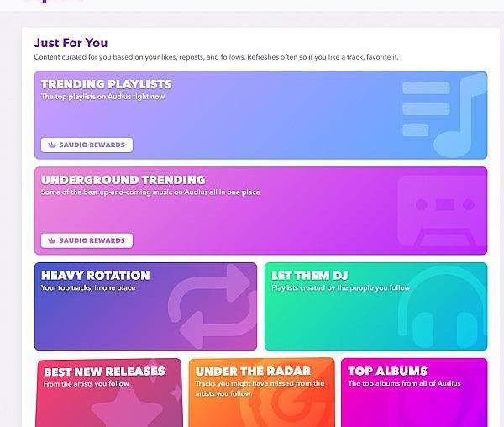Open the Underground Trending card title
The height and width of the screenshot is (427, 504).
coord(123,180)
